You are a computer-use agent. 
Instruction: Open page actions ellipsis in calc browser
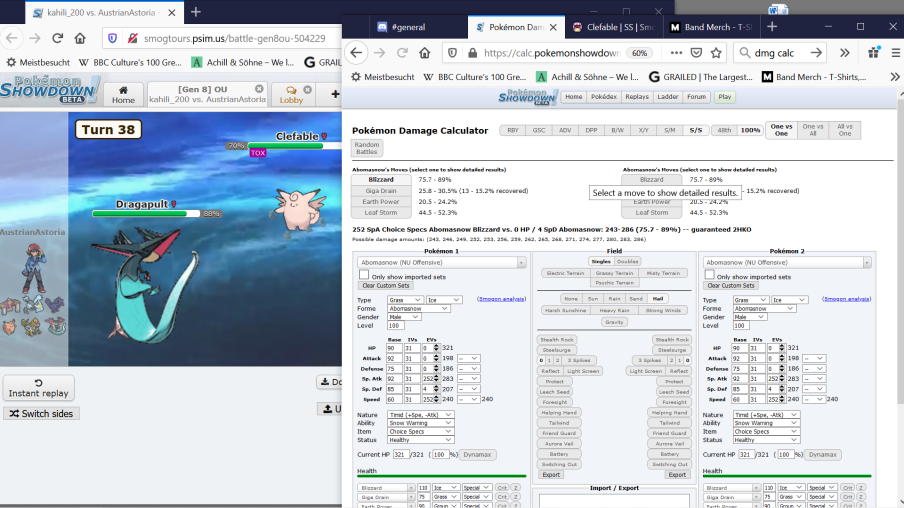[x=676, y=53]
